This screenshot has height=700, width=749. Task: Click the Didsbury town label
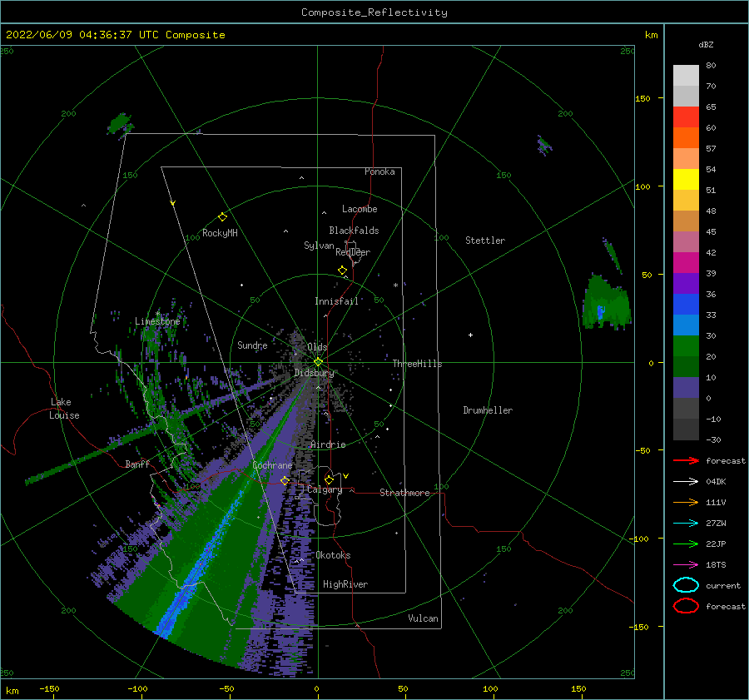[x=315, y=373]
